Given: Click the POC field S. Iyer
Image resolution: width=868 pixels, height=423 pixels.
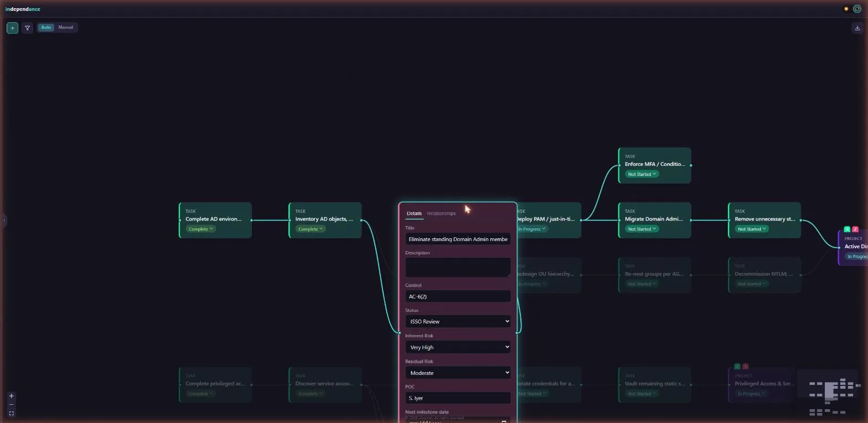Looking at the screenshot, I should [x=458, y=398].
